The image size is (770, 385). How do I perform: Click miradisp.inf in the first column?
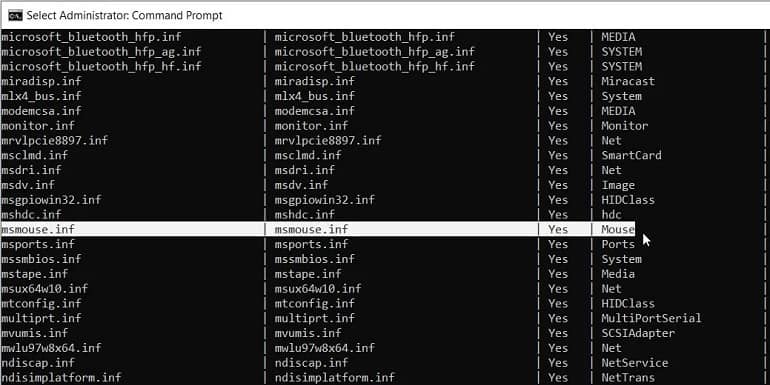[42, 81]
